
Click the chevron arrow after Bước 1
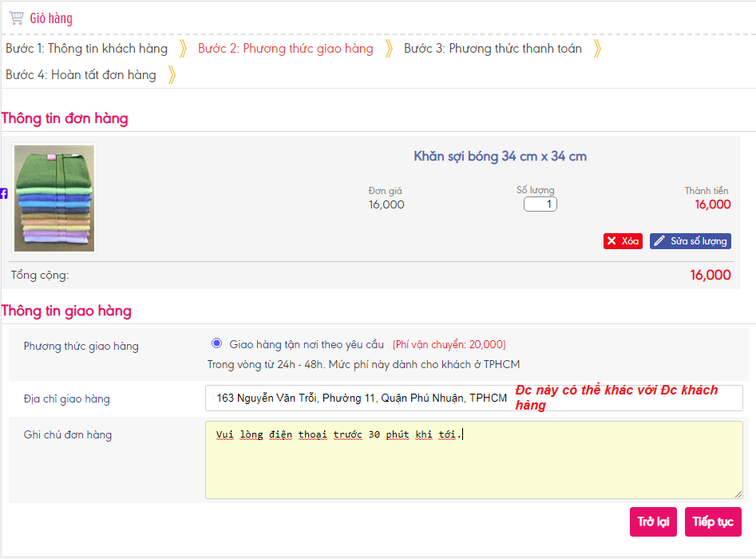pos(183,49)
